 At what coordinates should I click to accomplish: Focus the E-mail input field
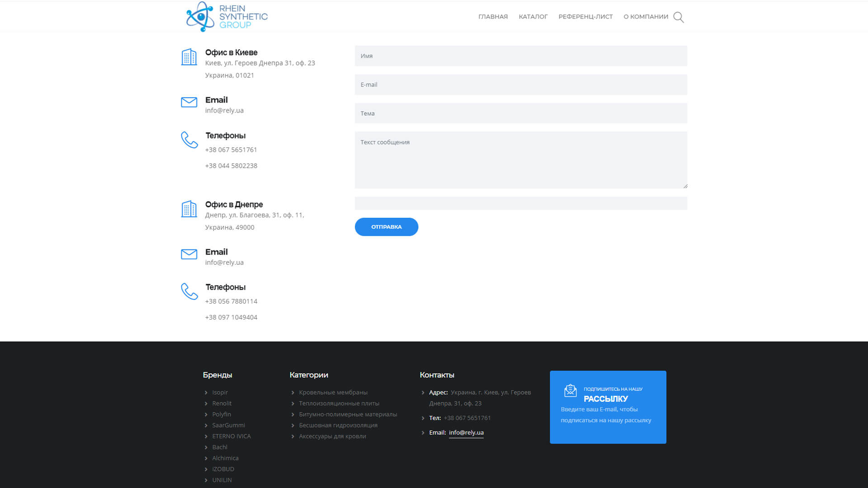pyautogui.click(x=521, y=84)
